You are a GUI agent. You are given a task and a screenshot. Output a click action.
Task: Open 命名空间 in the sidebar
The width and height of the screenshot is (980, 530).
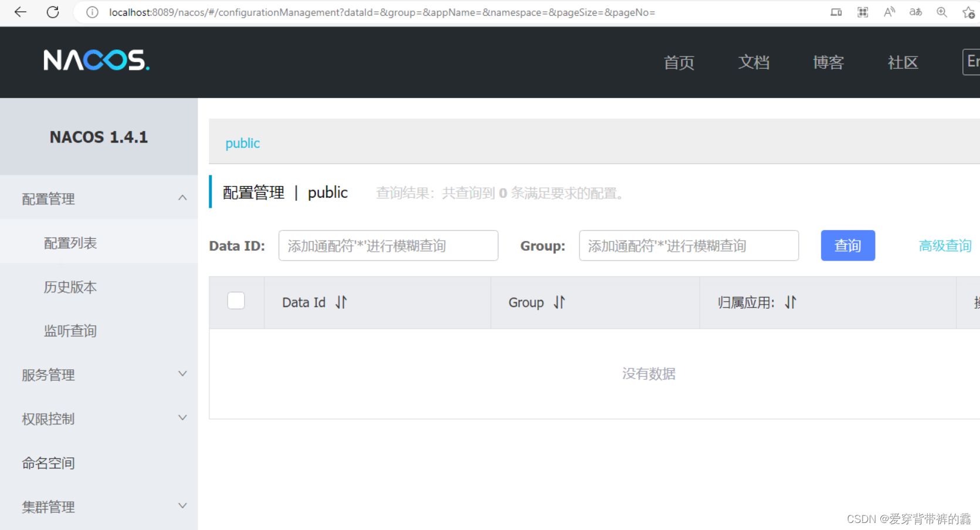pyautogui.click(x=49, y=463)
